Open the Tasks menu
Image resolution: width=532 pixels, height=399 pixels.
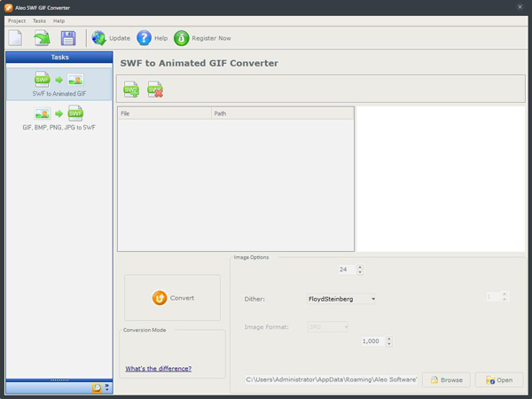(x=39, y=20)
